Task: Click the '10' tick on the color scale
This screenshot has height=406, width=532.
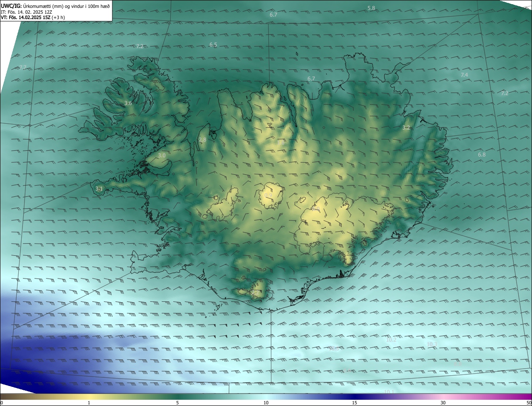Action: pyautogui.click(x=266, y=403)
